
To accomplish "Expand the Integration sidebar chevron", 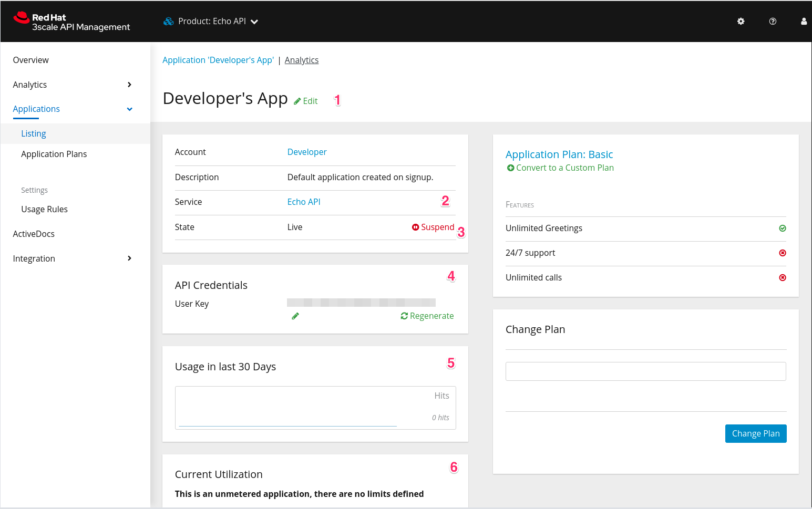I will pyautogui.click(x=129, y=258).
